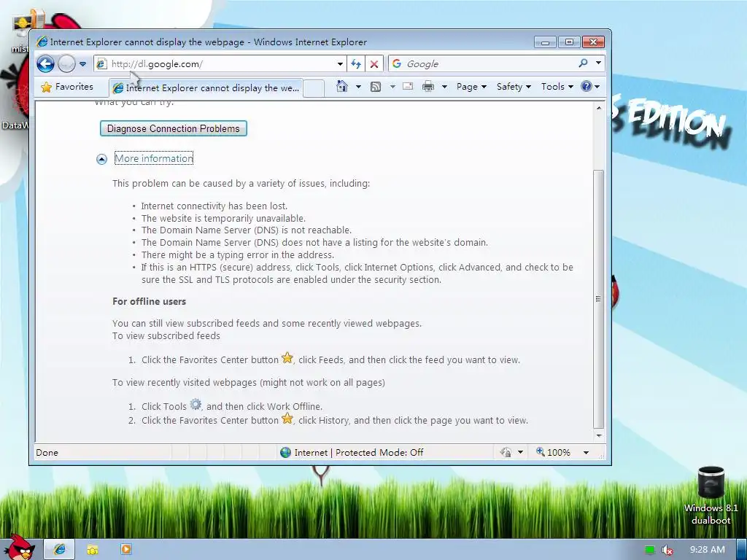Click the greyed Forward navigation button
The height and width of the screenshot is (560, 747).
pyautogui.click(x=66, y=64)
